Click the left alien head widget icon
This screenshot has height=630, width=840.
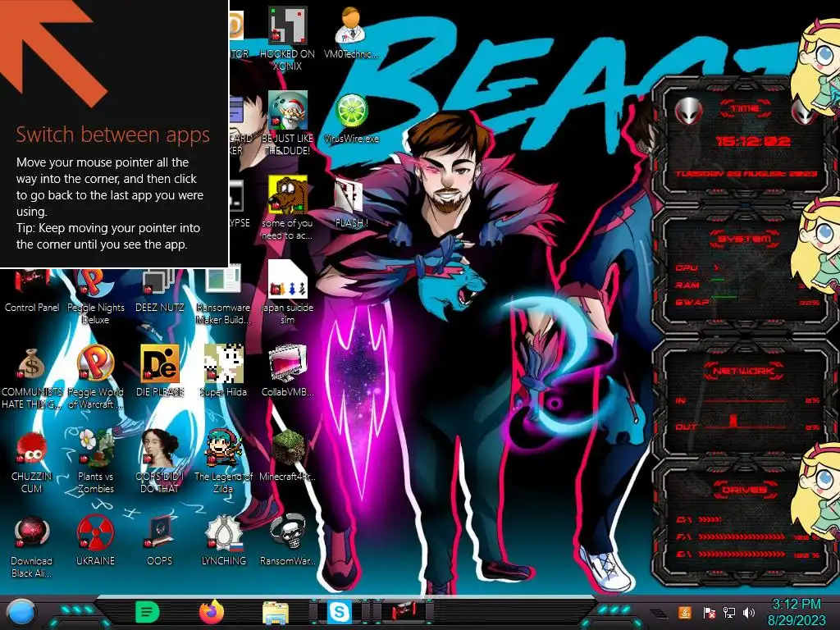pyautogui.click(x=688, y=112)
